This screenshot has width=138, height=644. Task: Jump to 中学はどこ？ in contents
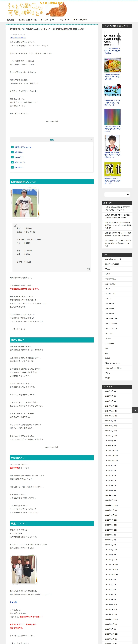[x=19, y=157]
